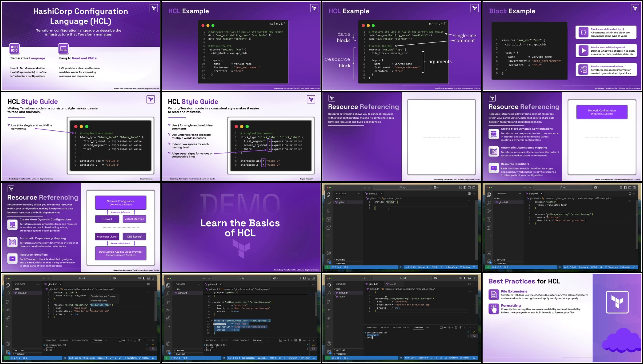The height and width of the screenshot is (364, 643).
Task: Click Terraform language mode beside Ln 9, Col 1
Action: point(453,358)
